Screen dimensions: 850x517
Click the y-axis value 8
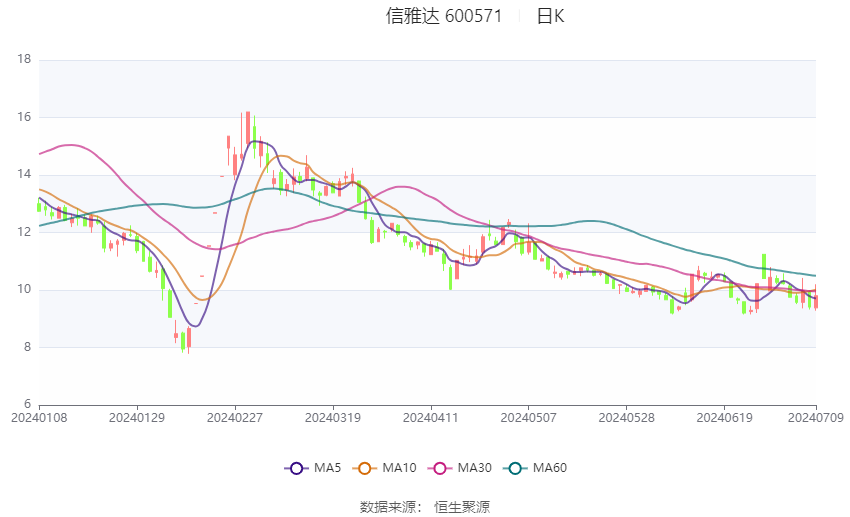pos(27,347)
